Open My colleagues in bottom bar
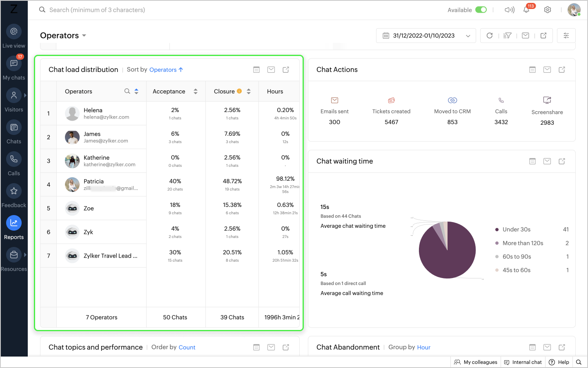Image resolution: width=588 pixels, height=368 pixels. click(476, 362)
